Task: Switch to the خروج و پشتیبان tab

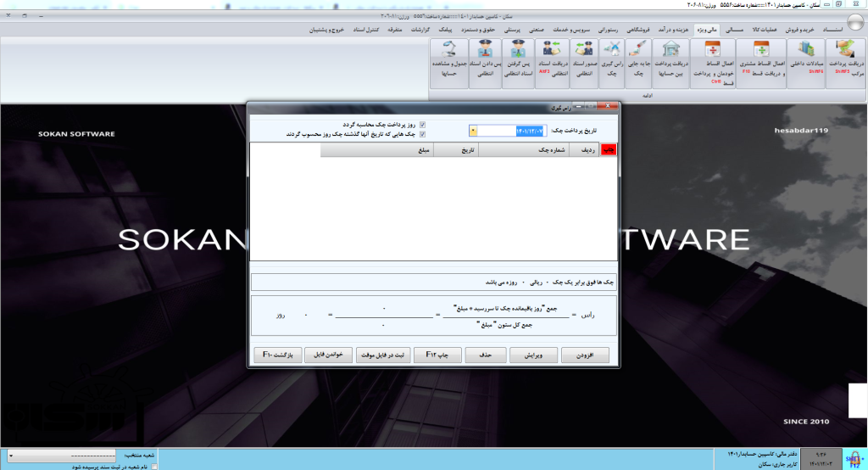Action: coord(326,30)
